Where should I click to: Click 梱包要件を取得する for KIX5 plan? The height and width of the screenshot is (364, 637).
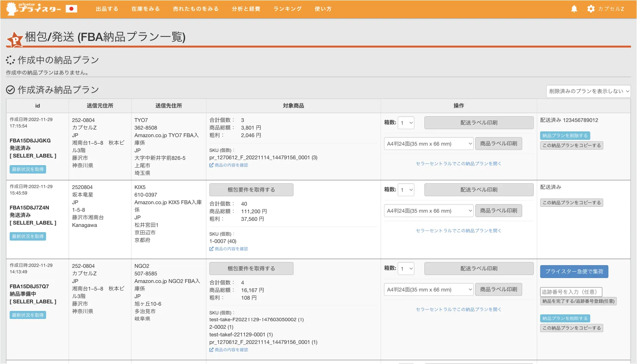coord(251,190)
